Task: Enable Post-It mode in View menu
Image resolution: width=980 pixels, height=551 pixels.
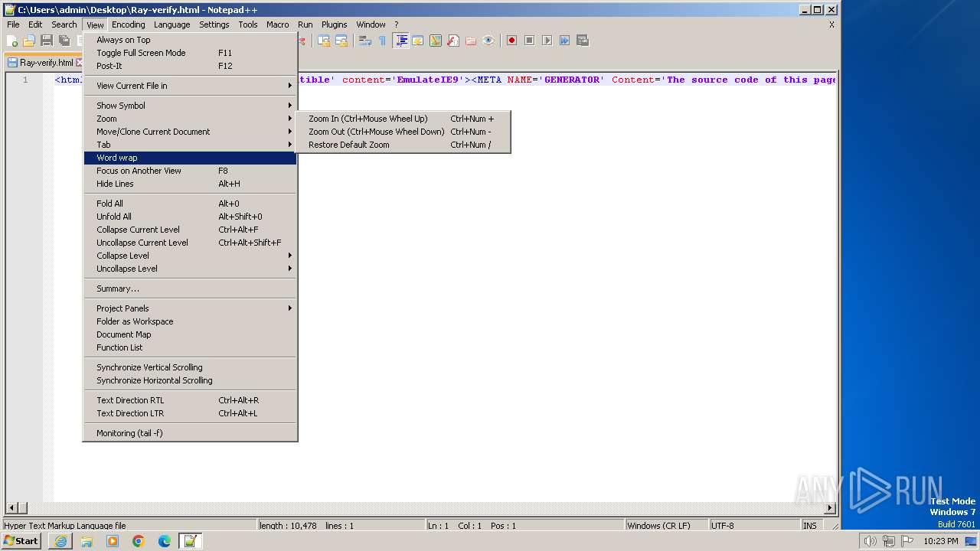Action: point(190,66)
